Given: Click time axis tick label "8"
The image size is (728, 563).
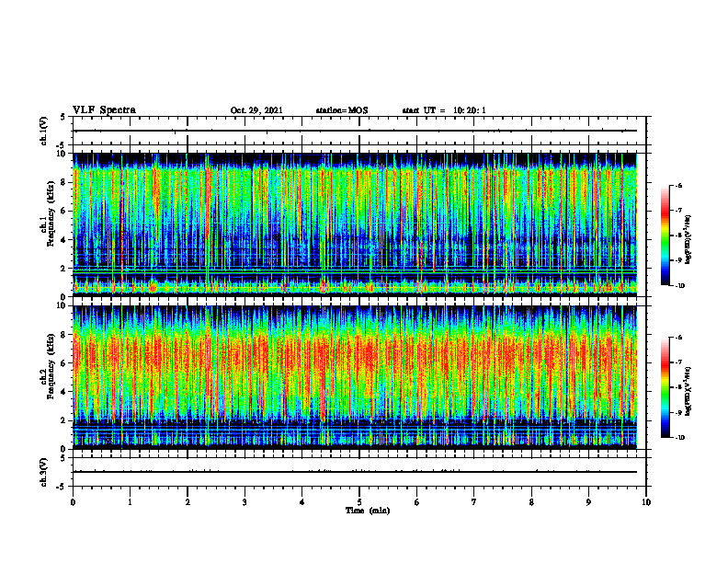Looking at the screenshot, I should pyautogui.click(x=531, y=502).
